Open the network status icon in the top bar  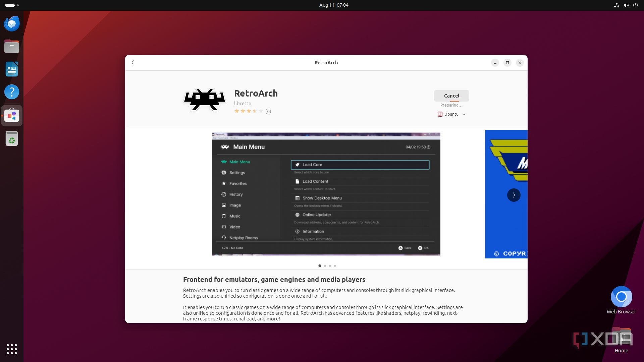(616, 5)
